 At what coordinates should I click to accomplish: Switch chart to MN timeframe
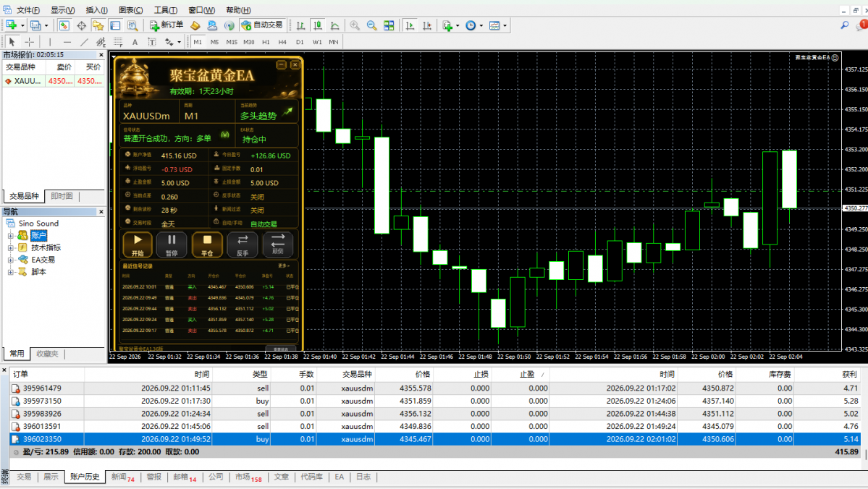(333, 42)
